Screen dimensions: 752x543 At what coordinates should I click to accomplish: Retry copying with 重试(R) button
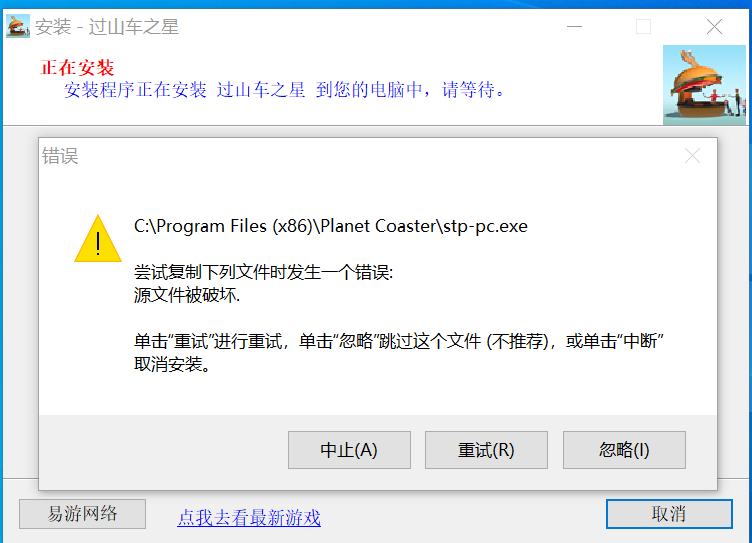(486, 449)
